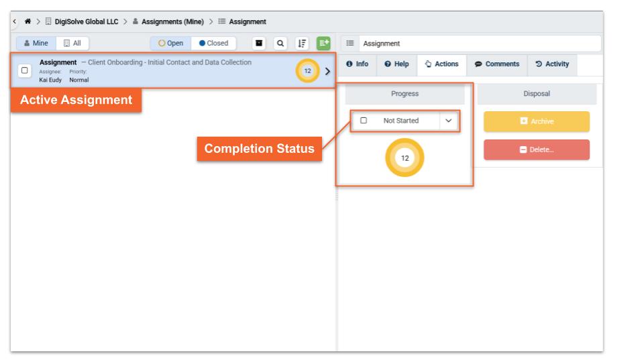Click the back arrow at breadcrumb start
Image resolution: width=644 pixels, height=362 pixels.
pyautogui.click(x=15, y=22)
